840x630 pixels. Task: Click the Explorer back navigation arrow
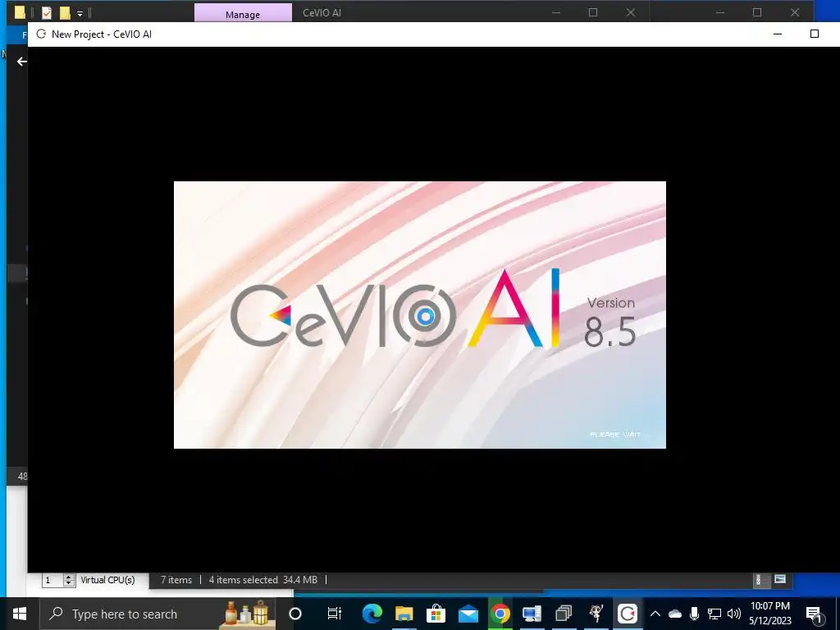(x=21, y=62)
